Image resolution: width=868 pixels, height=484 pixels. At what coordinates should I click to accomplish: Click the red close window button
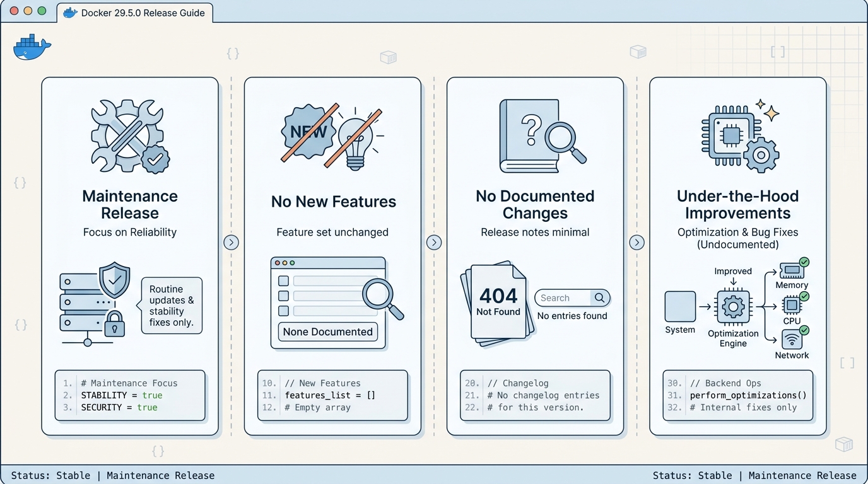click(14, 11)
